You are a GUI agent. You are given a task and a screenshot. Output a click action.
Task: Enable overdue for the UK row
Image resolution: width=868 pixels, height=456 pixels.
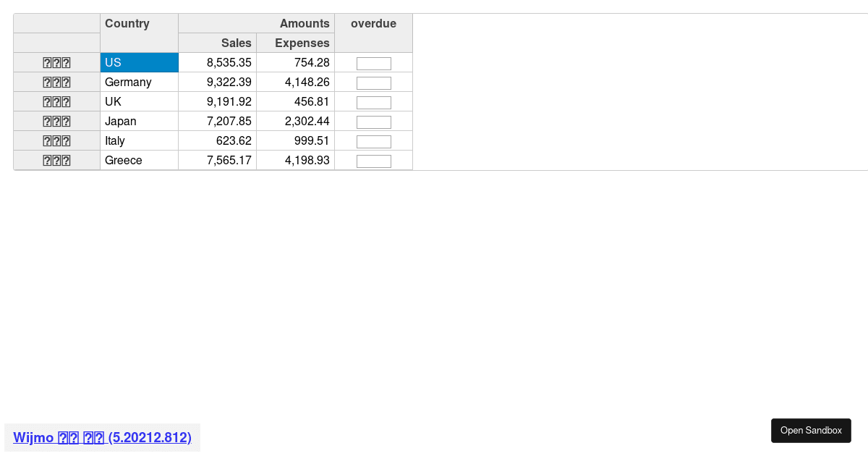point(373,103)
